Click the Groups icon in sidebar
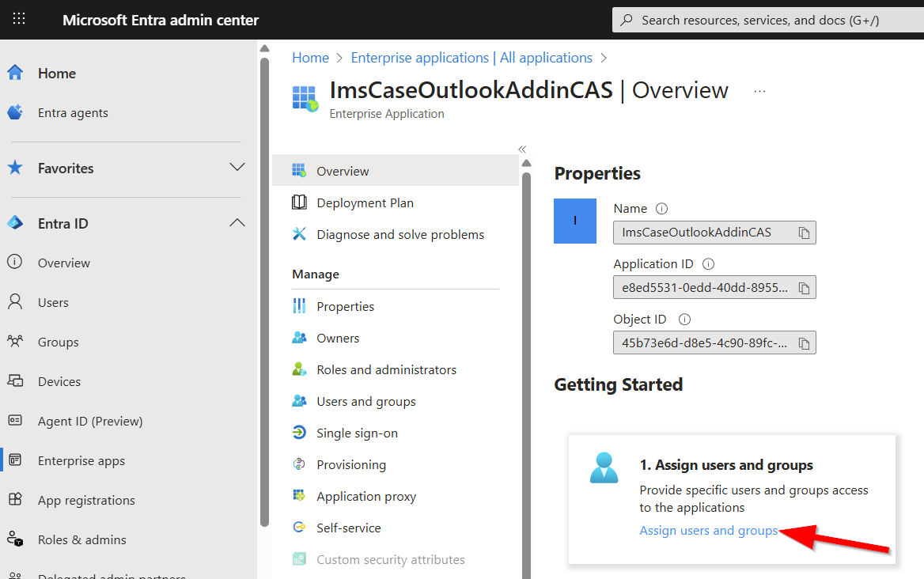Image resolution: width=924 pixels, height=579 pixels. 15,341
